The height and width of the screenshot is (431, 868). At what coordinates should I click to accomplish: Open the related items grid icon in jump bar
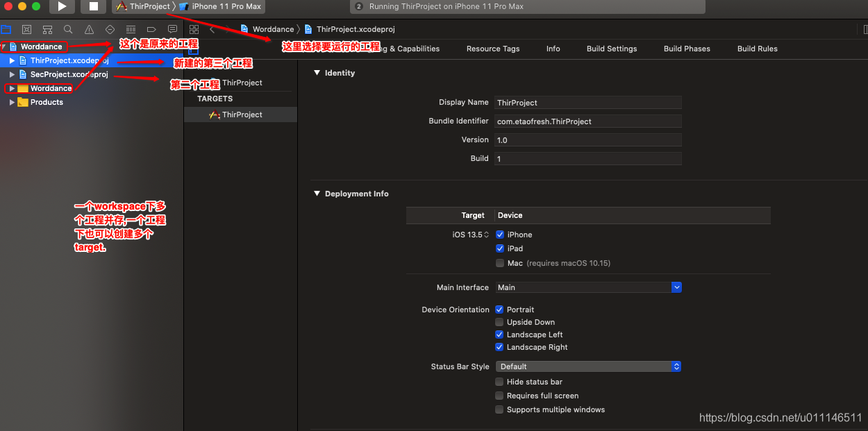click(x=194, y=29)
